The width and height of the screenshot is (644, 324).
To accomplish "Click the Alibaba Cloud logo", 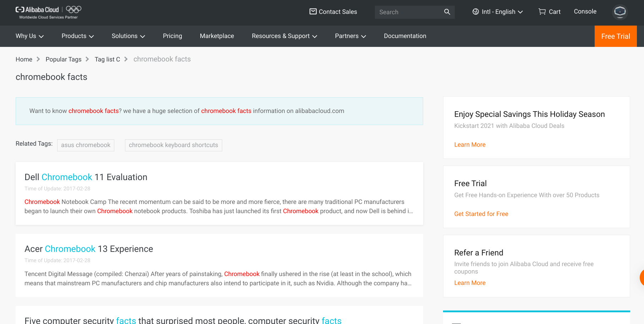I will 37,10.
